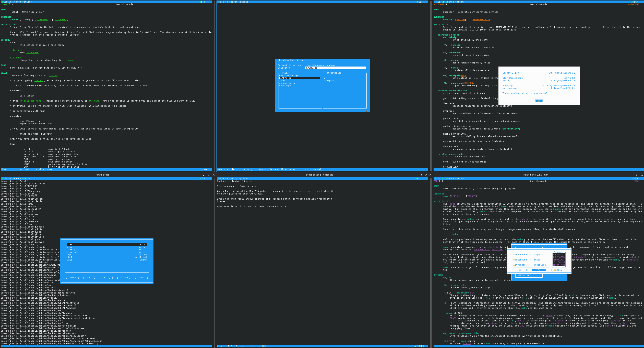Select the examples directory entry

(x=329, y=81)
